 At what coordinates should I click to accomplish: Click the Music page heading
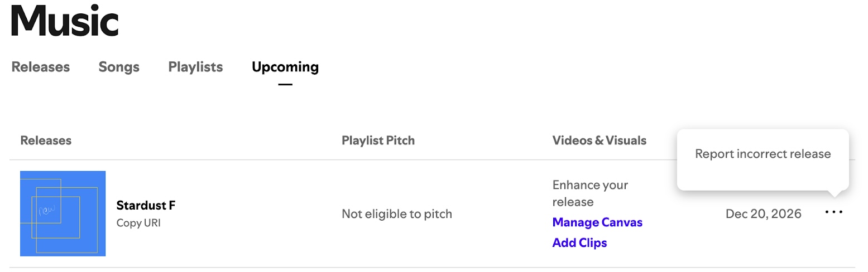[65, 20]
